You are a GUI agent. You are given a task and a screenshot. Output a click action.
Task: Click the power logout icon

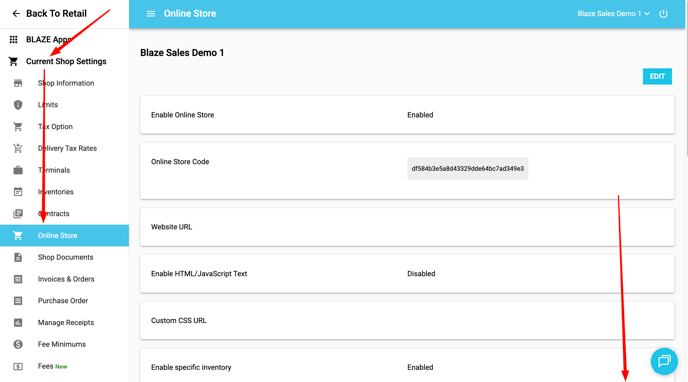click(663, 14)
